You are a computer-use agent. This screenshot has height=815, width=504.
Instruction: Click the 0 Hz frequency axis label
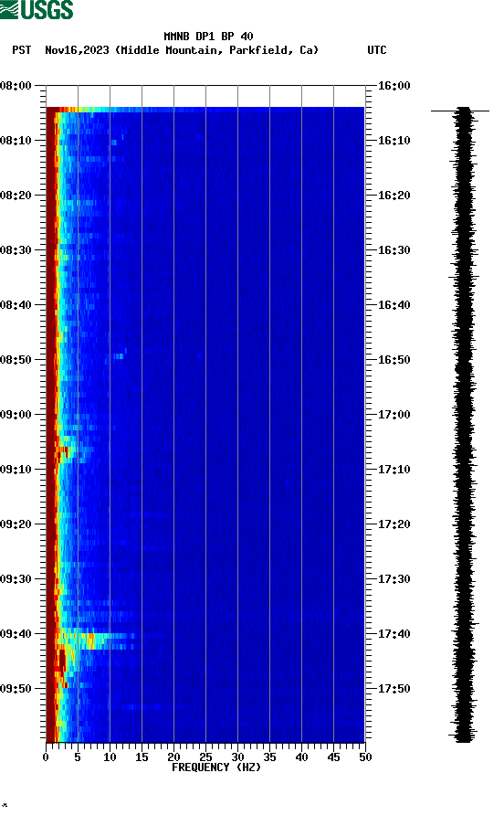(x=46, y=757)
